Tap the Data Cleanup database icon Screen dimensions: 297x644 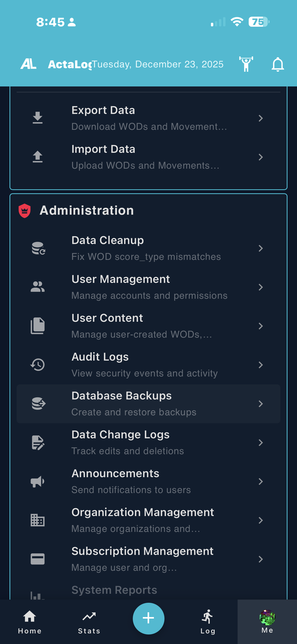click(38, 248)
